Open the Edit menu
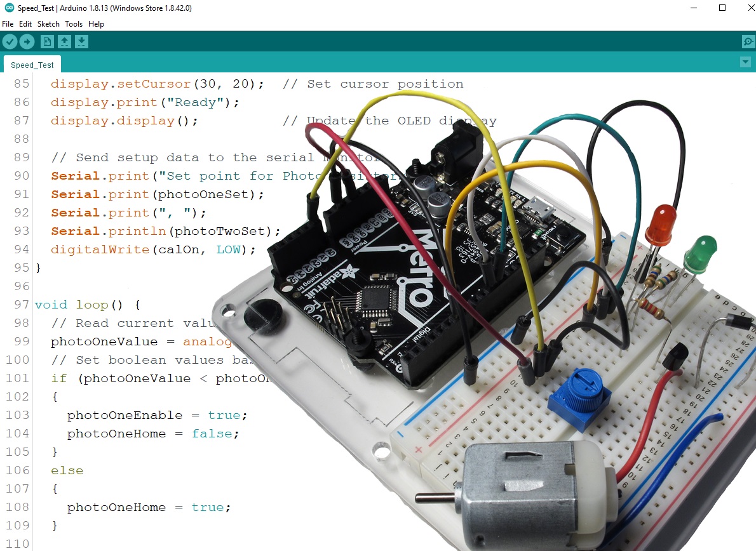Image resolution: width=756 pixels, height=551 pixels. (25, 24)
